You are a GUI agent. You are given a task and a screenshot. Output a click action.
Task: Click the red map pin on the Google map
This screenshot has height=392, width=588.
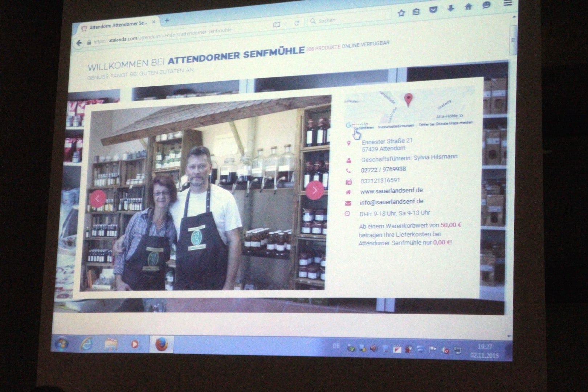[x=408, y=100]
